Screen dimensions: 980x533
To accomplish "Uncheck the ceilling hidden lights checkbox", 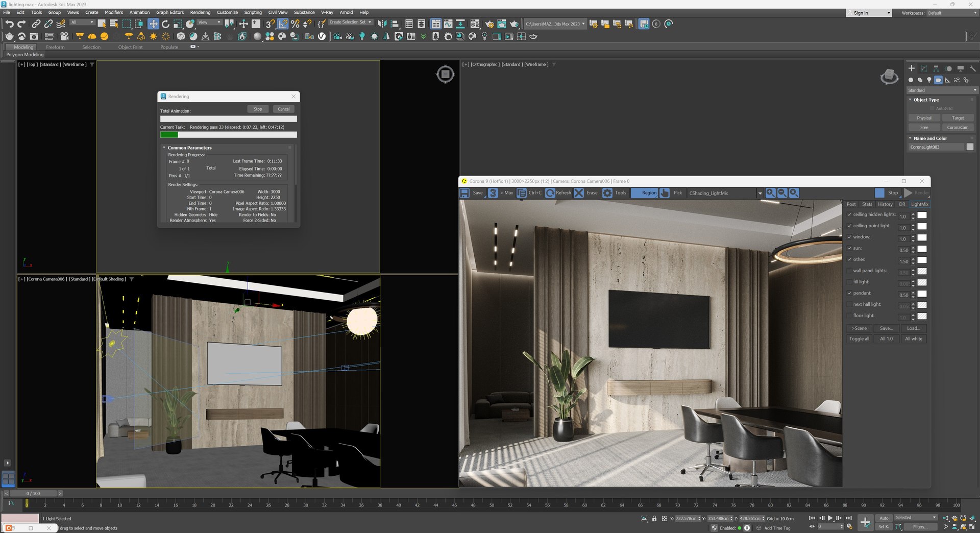I will pos(850,214).
